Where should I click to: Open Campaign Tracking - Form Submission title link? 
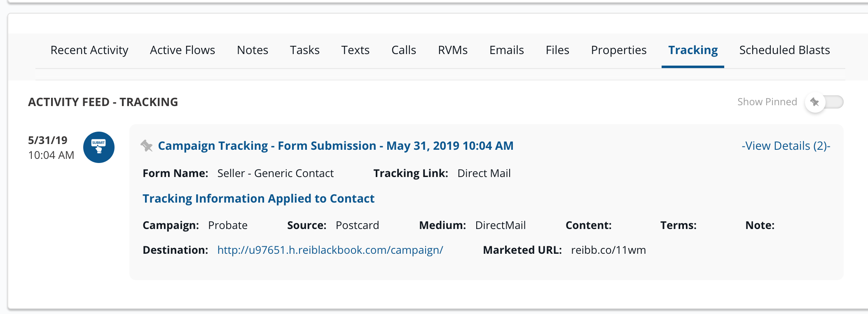[336, 146]
